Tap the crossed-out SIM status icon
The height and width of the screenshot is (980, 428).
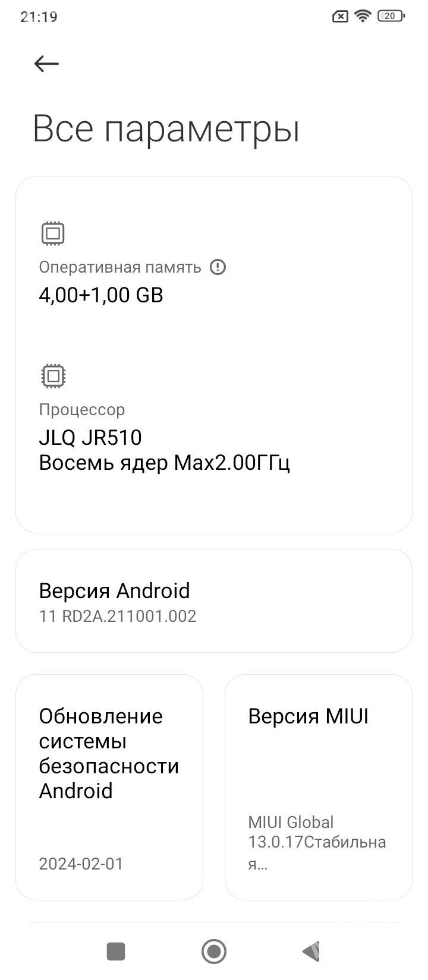click(x=339, y=17)
